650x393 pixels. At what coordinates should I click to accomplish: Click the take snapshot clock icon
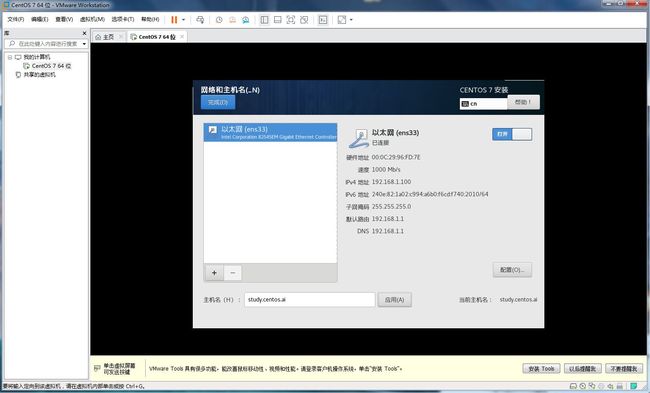pos(219,20)
